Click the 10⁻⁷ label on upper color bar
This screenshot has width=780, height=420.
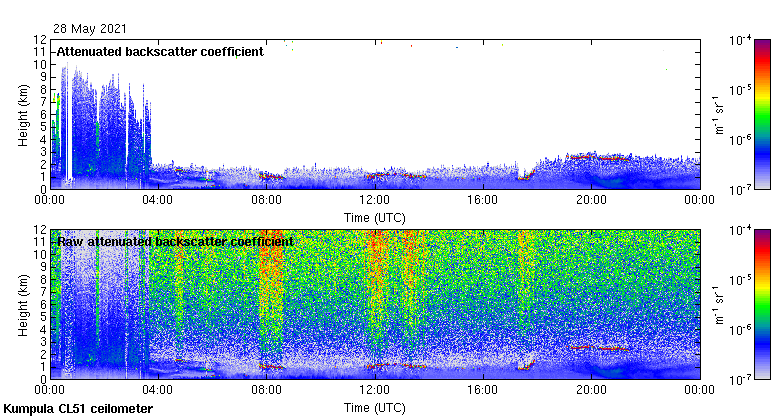click(740, 190)
